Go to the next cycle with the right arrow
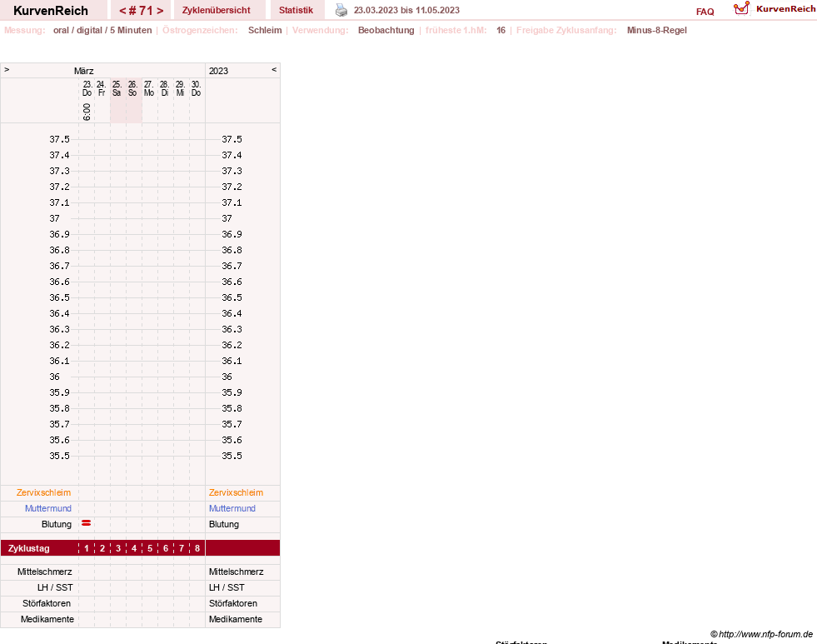Image resolution: width=817 pixels, height=644 pixels. coord(160,11)
